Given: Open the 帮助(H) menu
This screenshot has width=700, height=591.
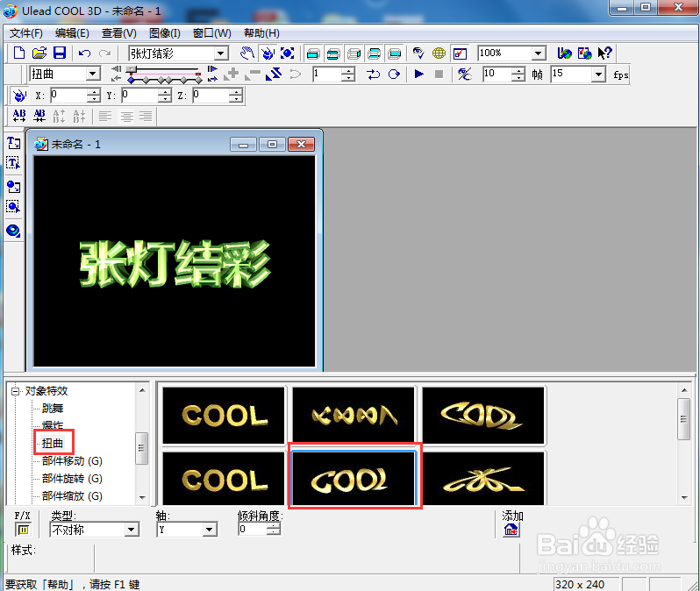Looking at the screenshot, I should (261, 33).
